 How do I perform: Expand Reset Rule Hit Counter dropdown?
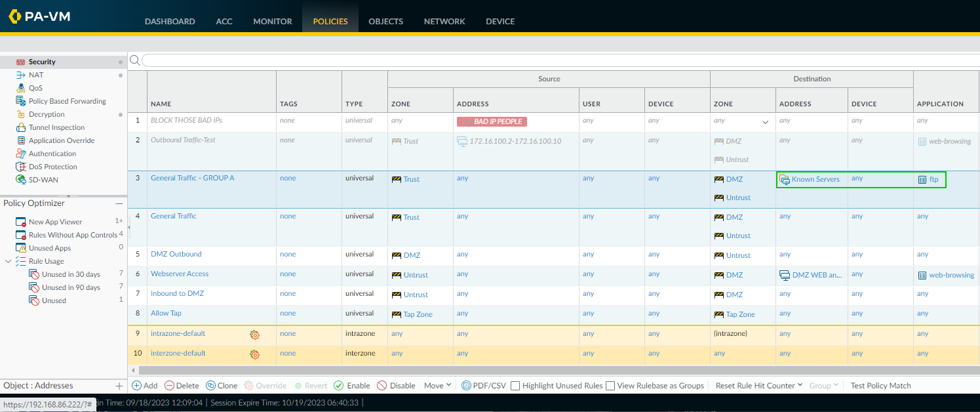click(x=758, y=386)
